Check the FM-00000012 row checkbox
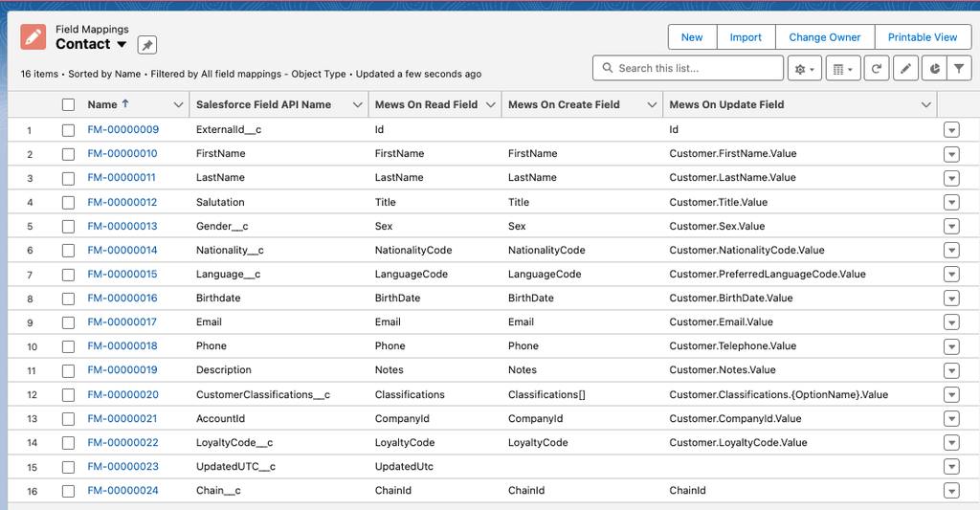Screen dimensions: 980x510 click(x=68, y=203)
